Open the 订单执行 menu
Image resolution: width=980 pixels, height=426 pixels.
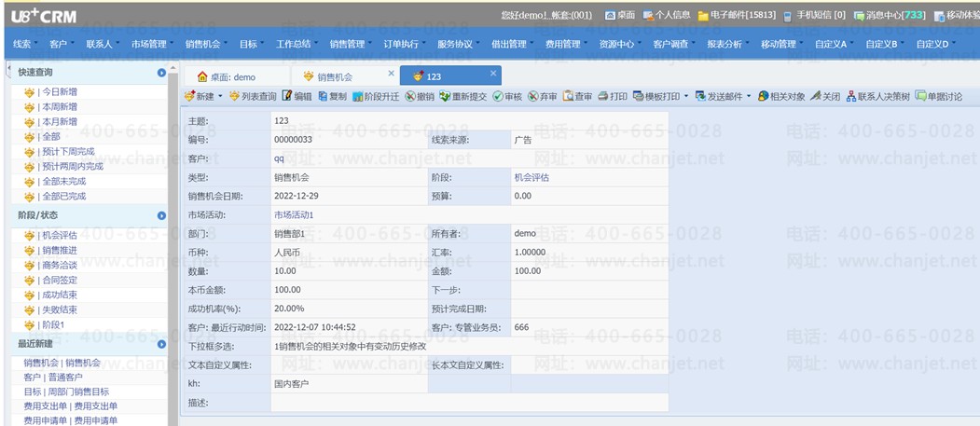coord(405,45)
